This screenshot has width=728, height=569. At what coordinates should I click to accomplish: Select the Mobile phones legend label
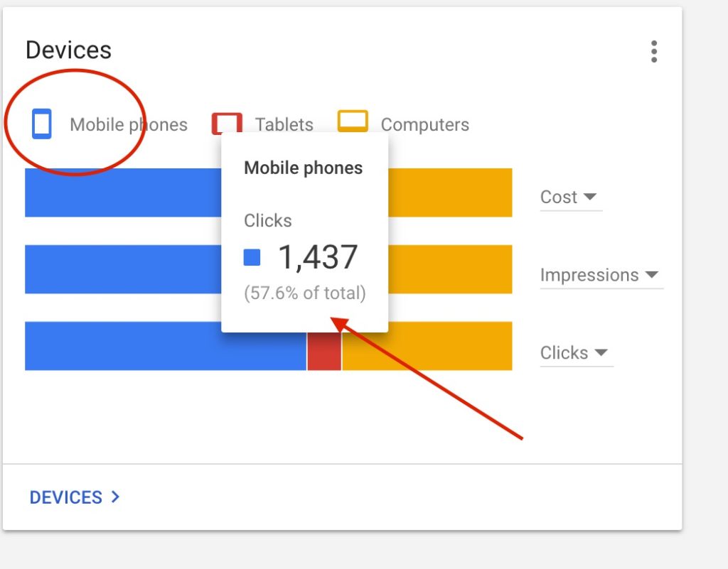[x=129, y=125]
